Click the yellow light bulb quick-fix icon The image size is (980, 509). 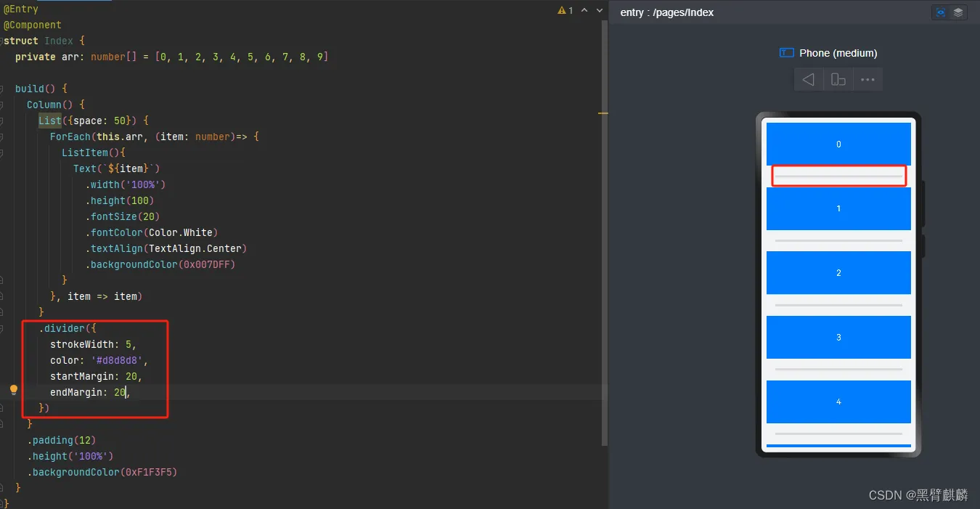(13, 391)
